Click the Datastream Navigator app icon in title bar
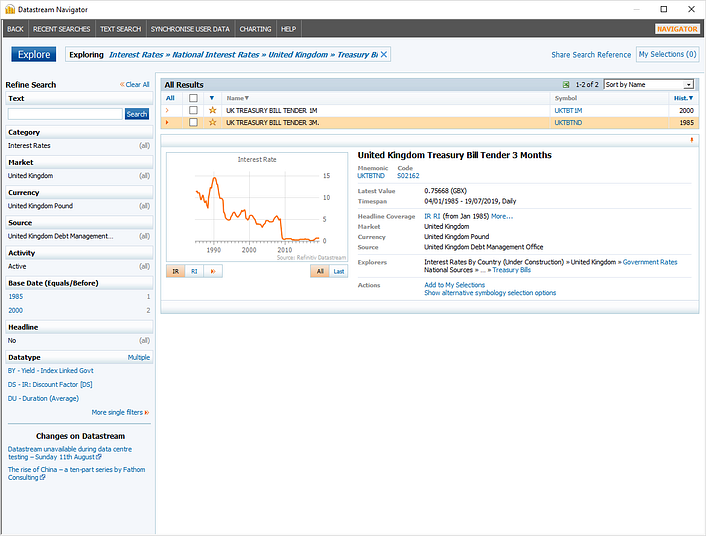The height and width of the screenshot is (536, 706). click(x=10, y=9)
